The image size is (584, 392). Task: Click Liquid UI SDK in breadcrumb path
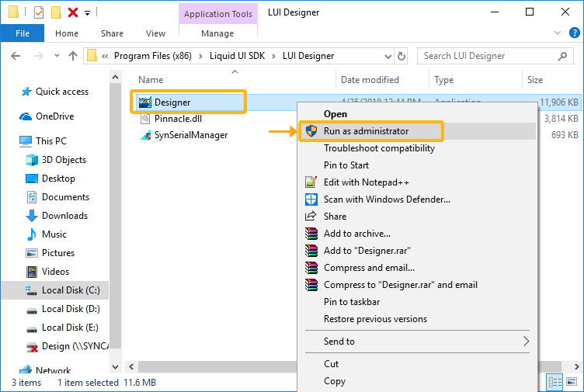(238, 56)
